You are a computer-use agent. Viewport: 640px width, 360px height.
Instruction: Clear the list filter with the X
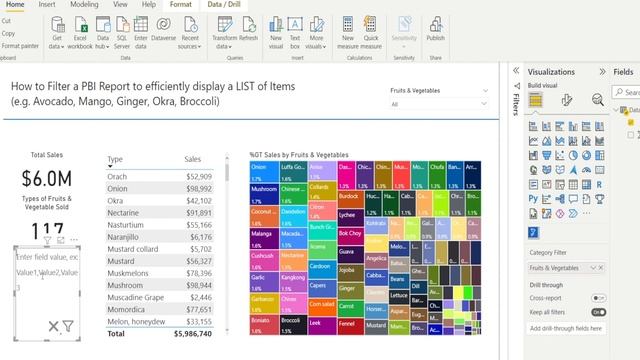pos(53,326)
